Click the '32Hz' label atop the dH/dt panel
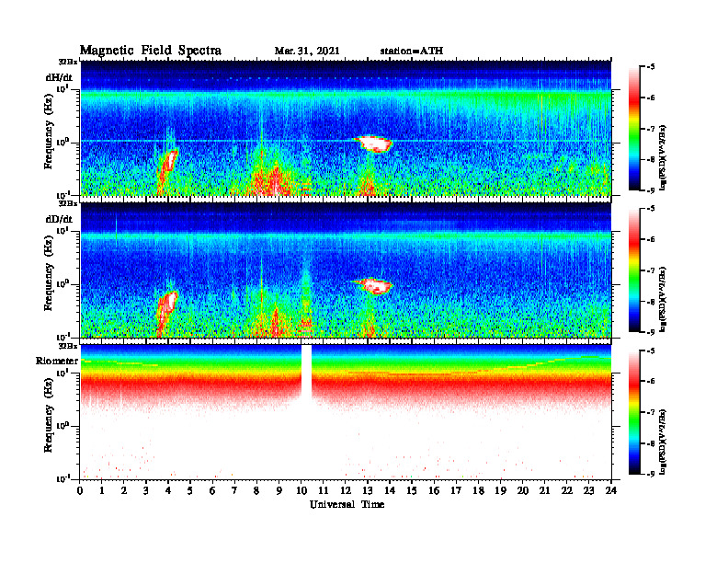Screen dimensions: 728x563 pyautogui.click(x=67, y=62)
